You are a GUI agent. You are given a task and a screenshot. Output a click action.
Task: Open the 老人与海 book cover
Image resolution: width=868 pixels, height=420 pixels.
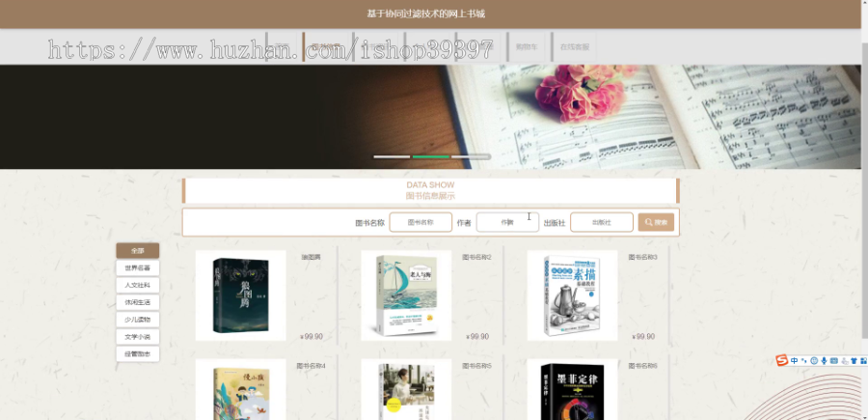pyautogui.click(x=406, y=295)
